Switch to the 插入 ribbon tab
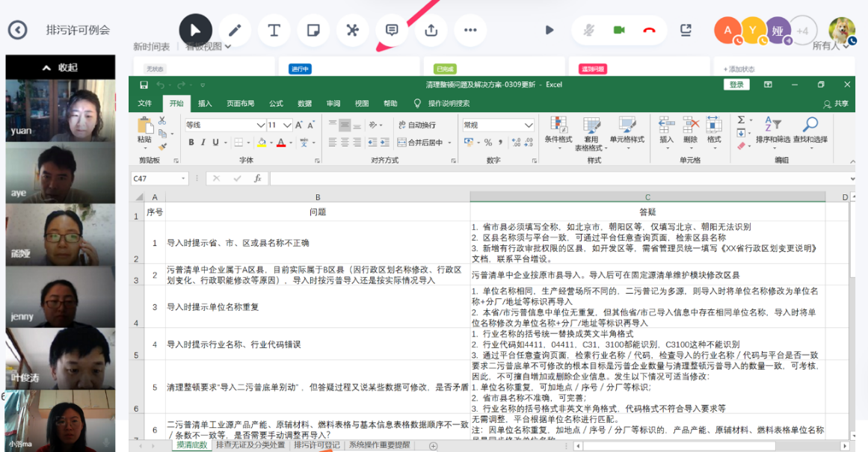 [x=205, y=104]
